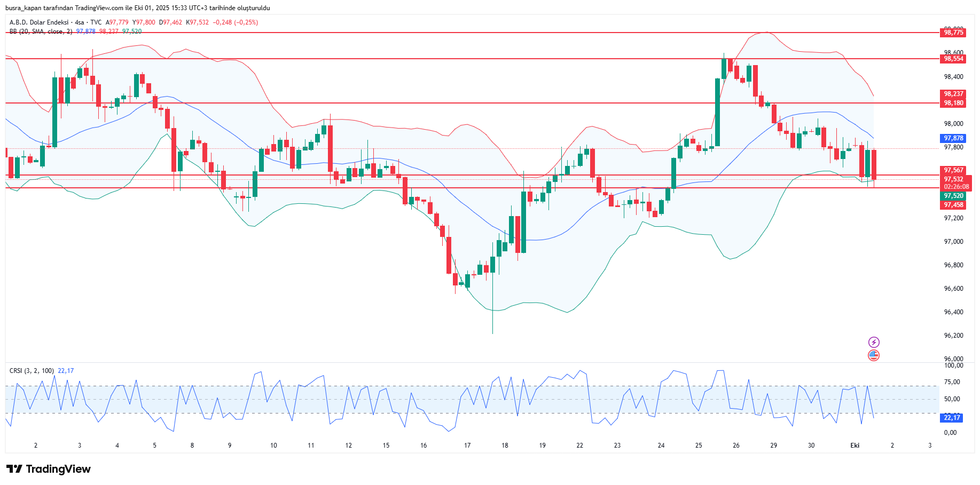Click the 98,180 horizontal line price tag
Image resolution: width=980 pixels, height=485 pixels.
click(953, 103)
